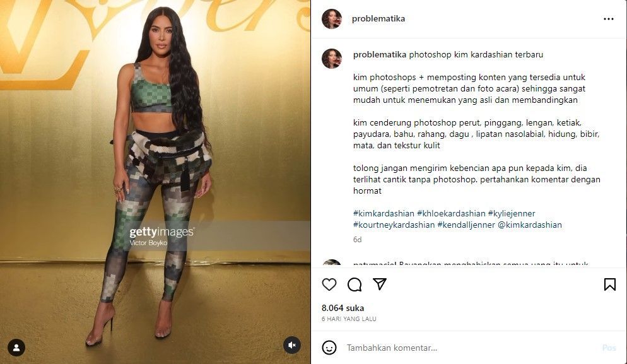Image resolution: width=627 pixels, height=364 pixels.
Task: Open the #kyliejenner hashtag
Action: [x=512, y=214]
